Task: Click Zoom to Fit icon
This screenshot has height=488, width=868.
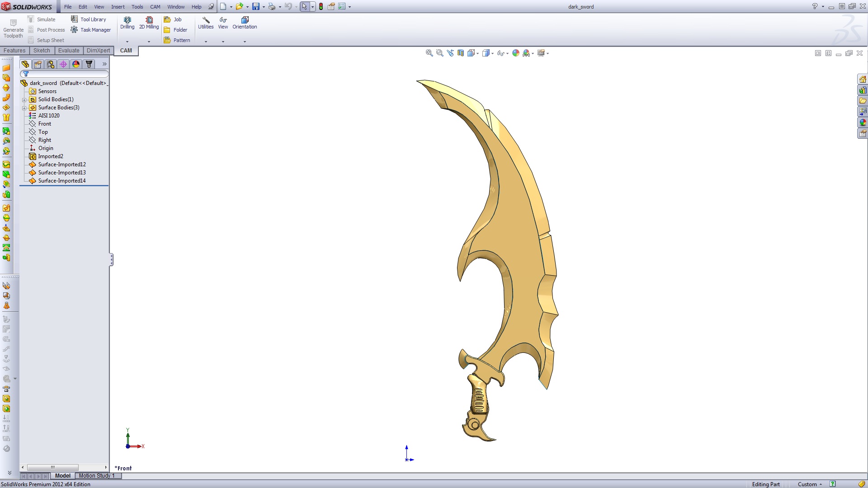Action: point(429,53)
